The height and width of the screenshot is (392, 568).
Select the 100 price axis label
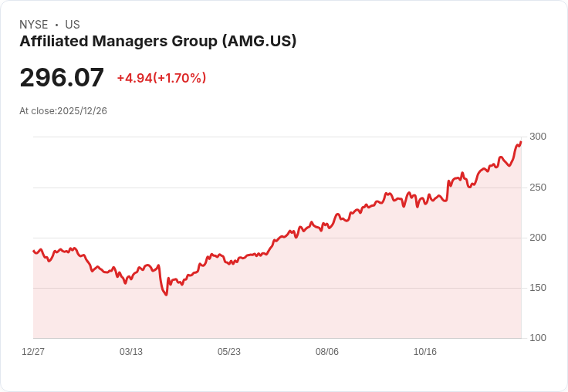[538, 338]
